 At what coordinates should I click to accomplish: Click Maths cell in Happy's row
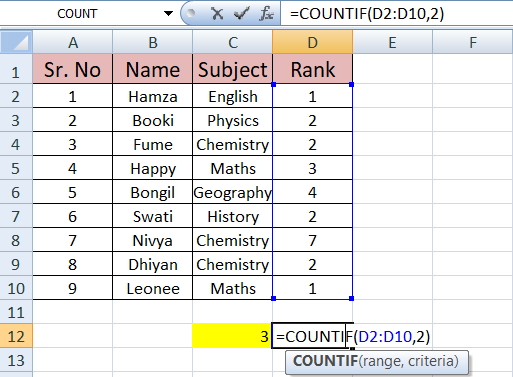(x=232, y=168)
